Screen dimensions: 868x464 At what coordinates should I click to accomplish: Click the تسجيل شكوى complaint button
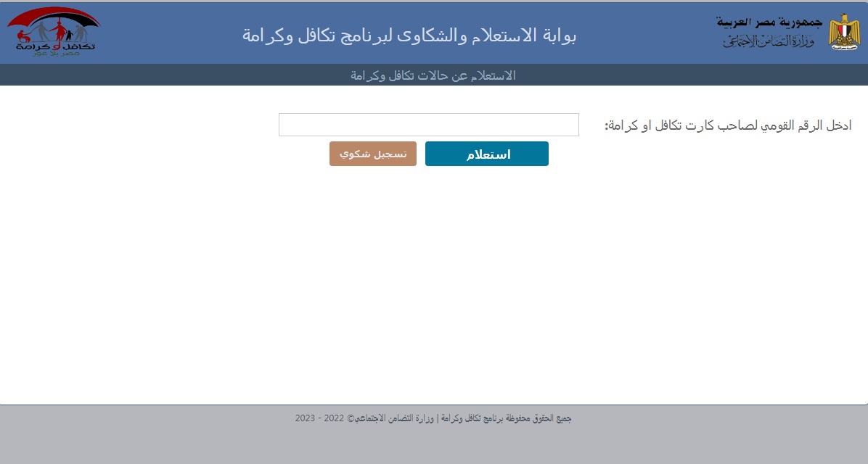pyautogui.click(x=372, y=154)
